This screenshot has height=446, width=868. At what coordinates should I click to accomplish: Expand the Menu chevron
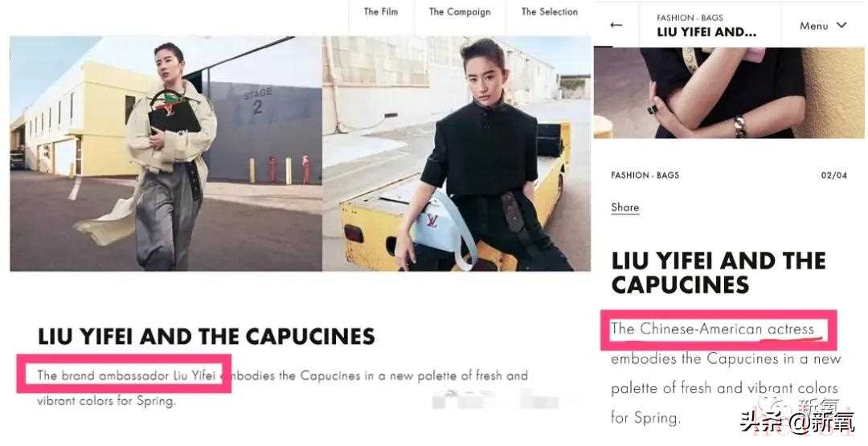(841, 25)
